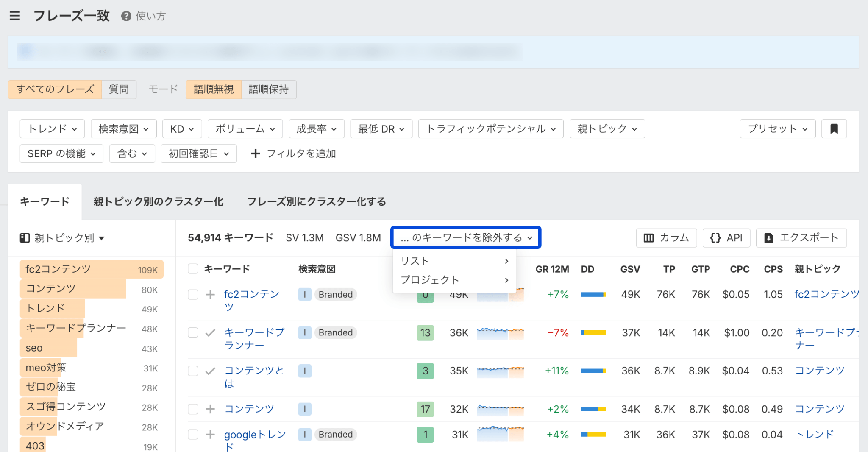
Task: Click checkmark icon beside キーワードプランナー keyword
Action: coord(210,333)
